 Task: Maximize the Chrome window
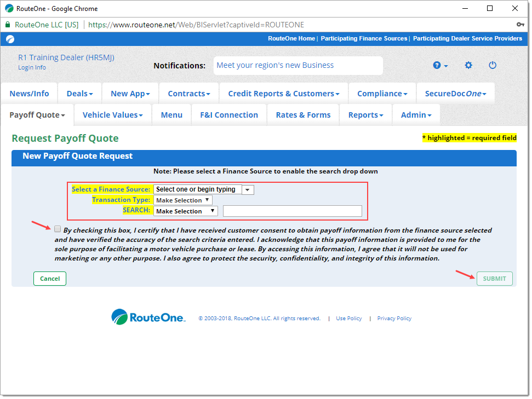[x=490, y=8]
